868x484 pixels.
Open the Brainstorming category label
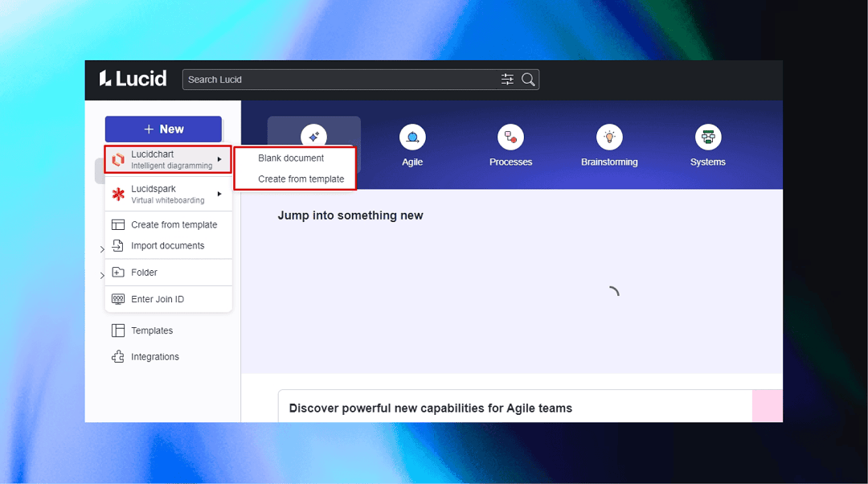(609, 162)
